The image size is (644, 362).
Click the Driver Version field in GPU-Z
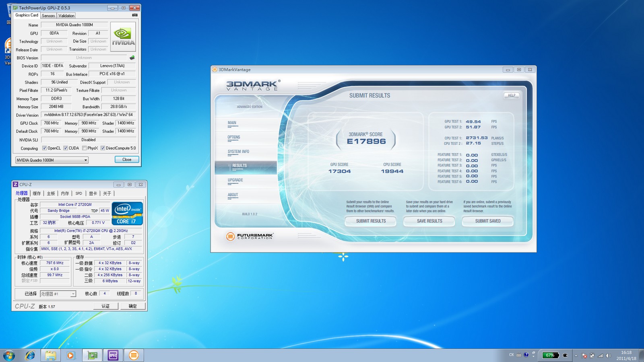[x=88, y=115]
